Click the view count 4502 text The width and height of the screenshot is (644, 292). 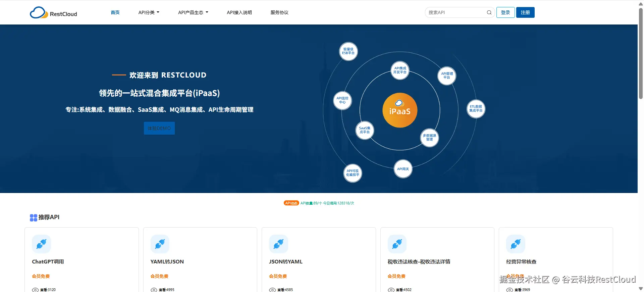point(404,290)
